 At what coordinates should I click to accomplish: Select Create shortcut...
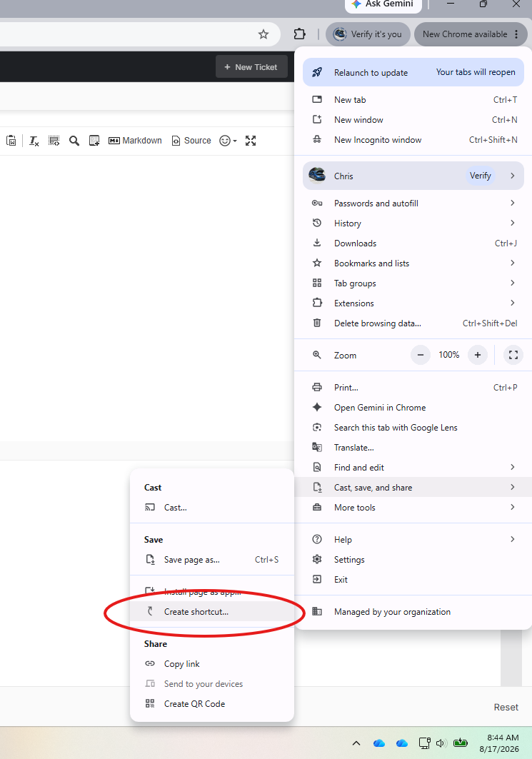click(x=212, y=612)
